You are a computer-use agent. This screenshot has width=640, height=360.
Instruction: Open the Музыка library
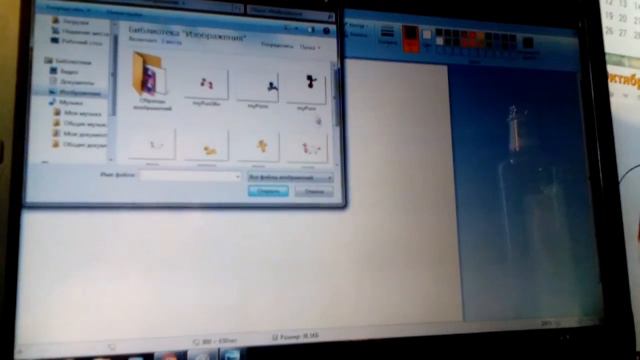click(67, 102)
